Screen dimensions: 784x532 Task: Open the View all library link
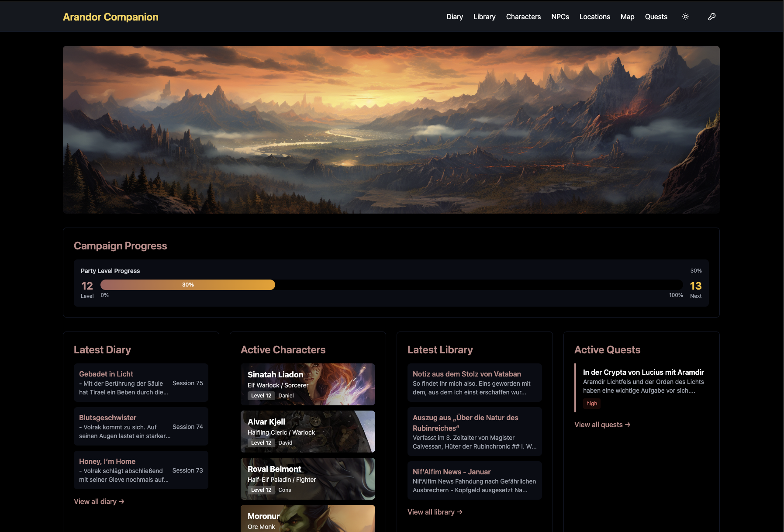point(435,512)
